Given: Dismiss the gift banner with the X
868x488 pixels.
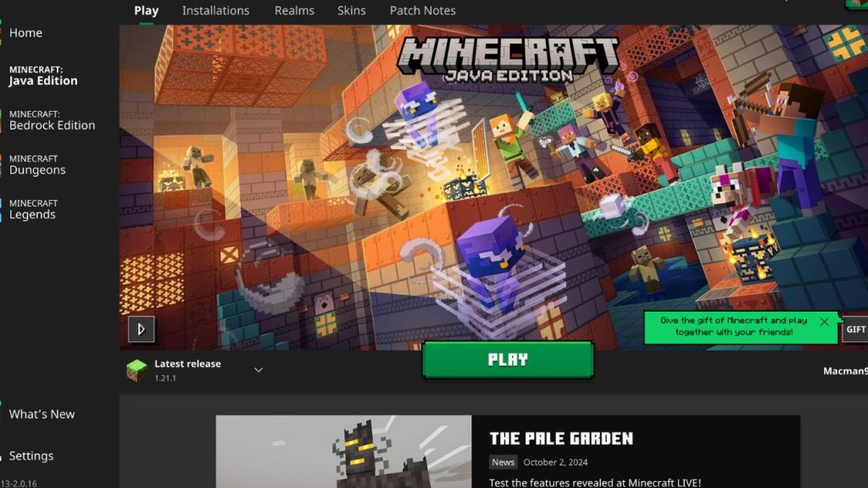Looking at the screenshot, I should [x=823, y=322].
